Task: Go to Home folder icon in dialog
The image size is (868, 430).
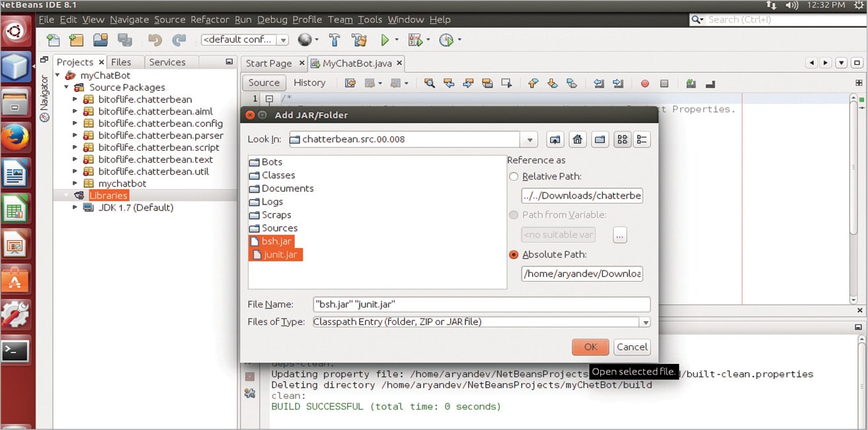Action: point(577,140)
